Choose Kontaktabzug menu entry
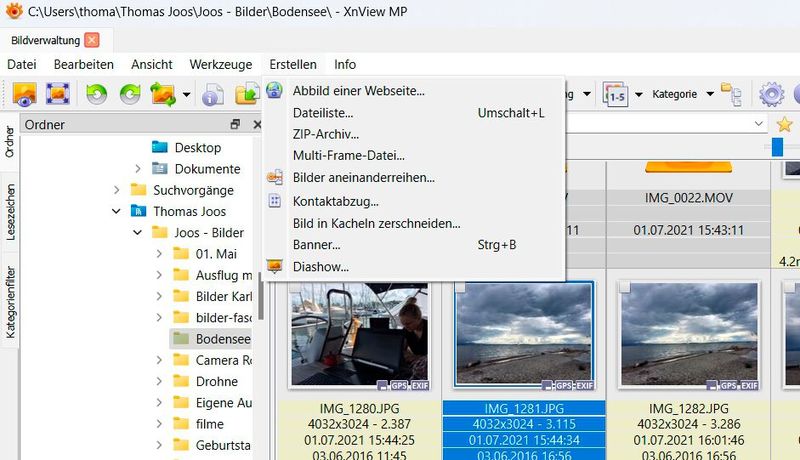Image resolution: width=800 pixels, height=460 pixels. click(413, 201)
